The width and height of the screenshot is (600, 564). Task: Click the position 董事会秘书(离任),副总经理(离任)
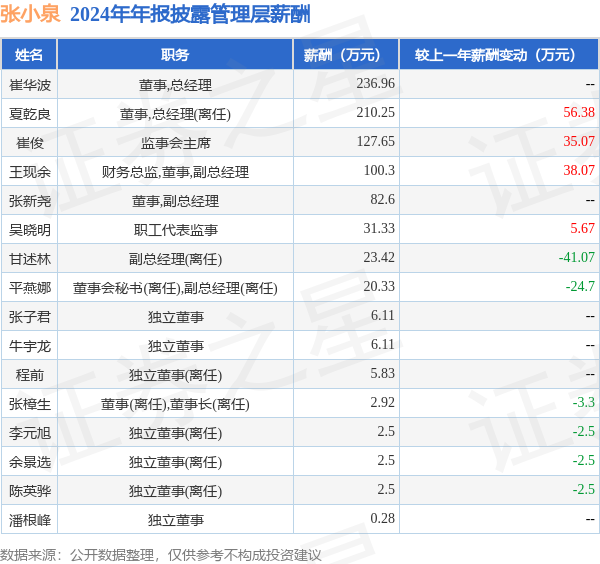point(175,288)
